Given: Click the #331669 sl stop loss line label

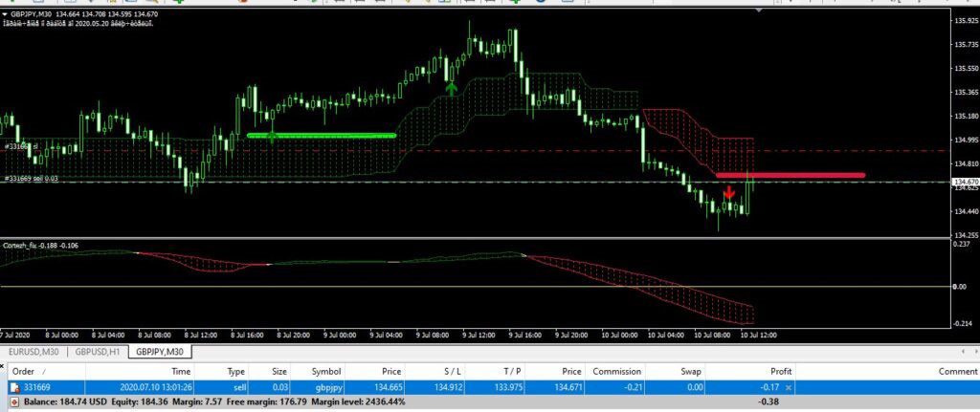Looking at the screenshot, I should pos(21,146).
